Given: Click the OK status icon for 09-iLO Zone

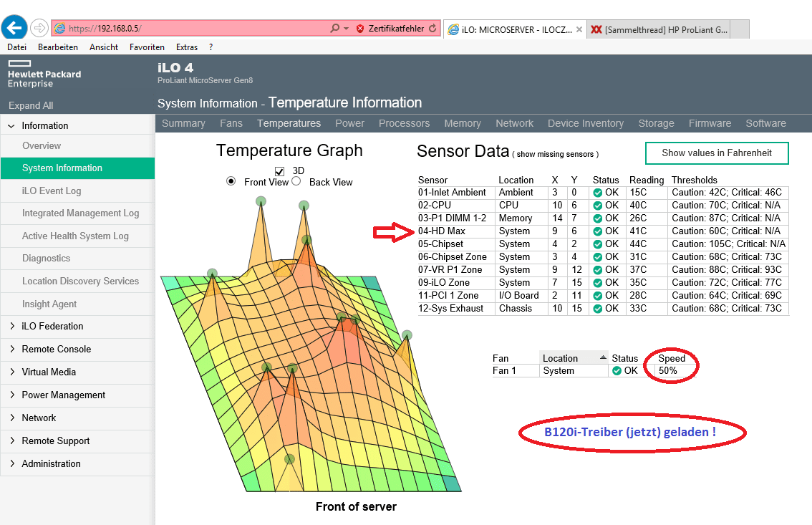Looking at the screenshot, I should pos(598,283).
